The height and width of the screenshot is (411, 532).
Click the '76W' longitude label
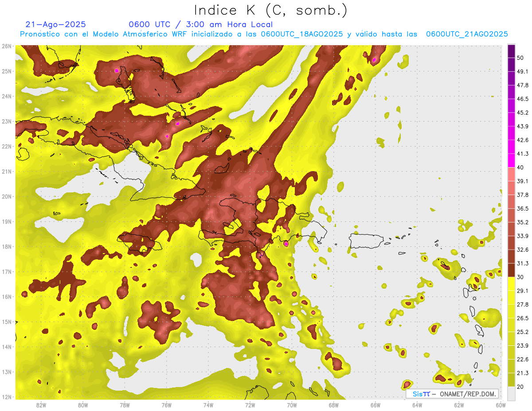[166, 405]
